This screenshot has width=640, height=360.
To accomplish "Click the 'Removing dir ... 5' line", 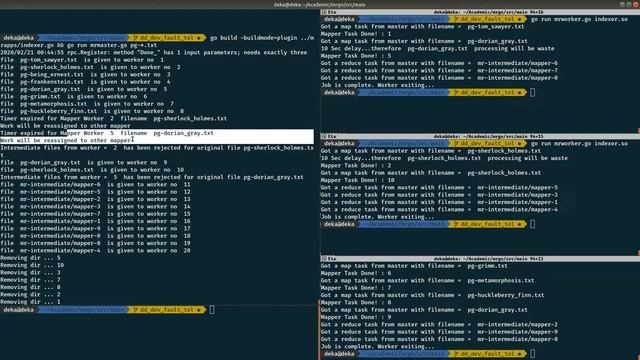I will (30, 258).
